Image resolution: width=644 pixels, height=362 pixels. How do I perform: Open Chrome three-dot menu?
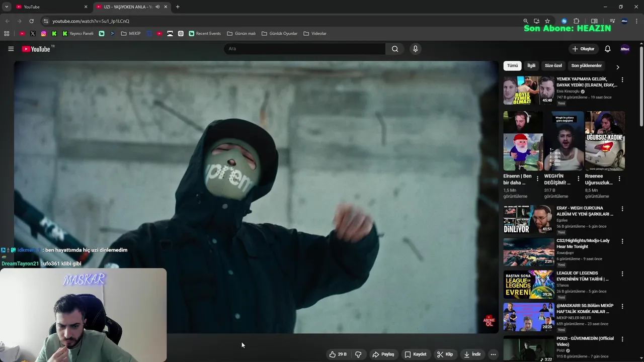[x=636, y=21]
